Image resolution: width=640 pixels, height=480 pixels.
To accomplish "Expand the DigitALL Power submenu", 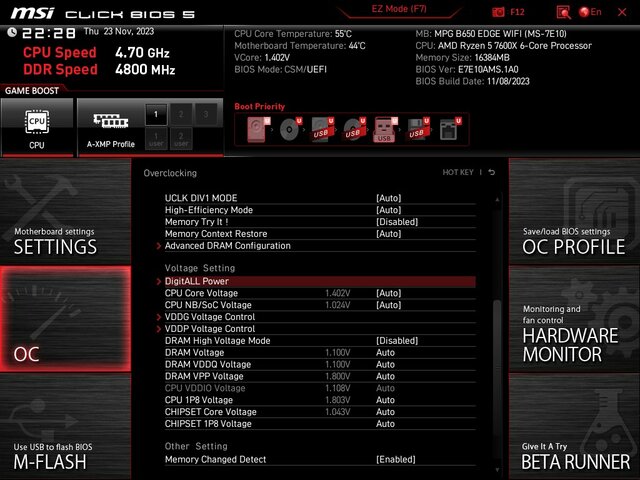I will (x=196, y=281).
